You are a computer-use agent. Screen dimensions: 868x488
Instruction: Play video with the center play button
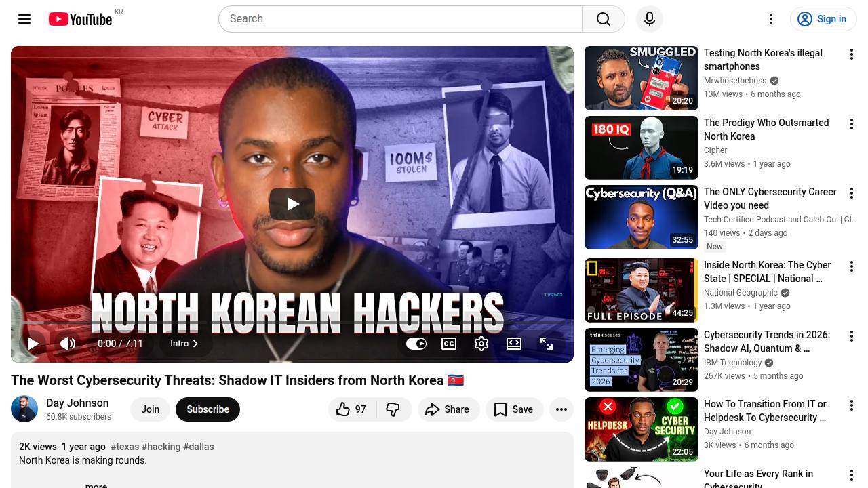tap(292, 204)
